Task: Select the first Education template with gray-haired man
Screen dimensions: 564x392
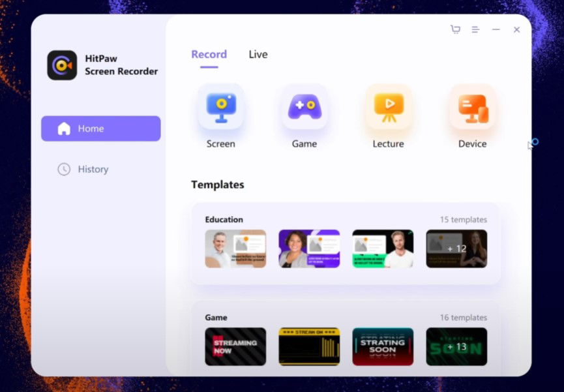Action: point(235,249)
